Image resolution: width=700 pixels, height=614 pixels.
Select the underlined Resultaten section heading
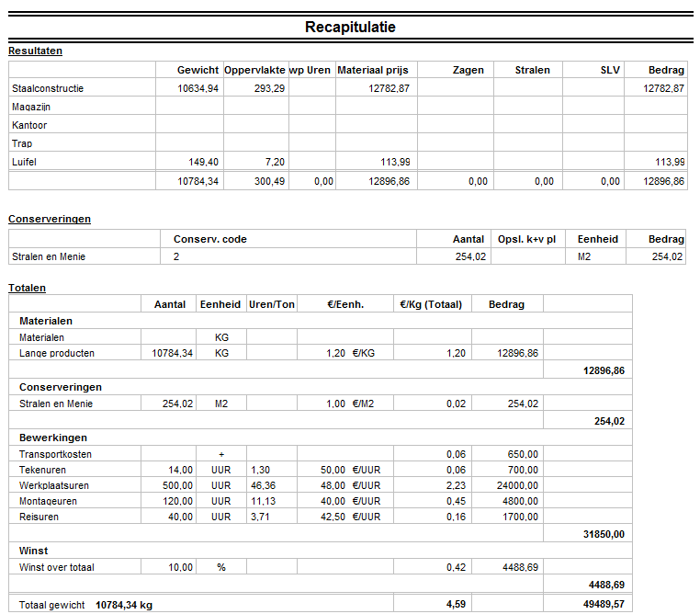(x=35, y=51)
